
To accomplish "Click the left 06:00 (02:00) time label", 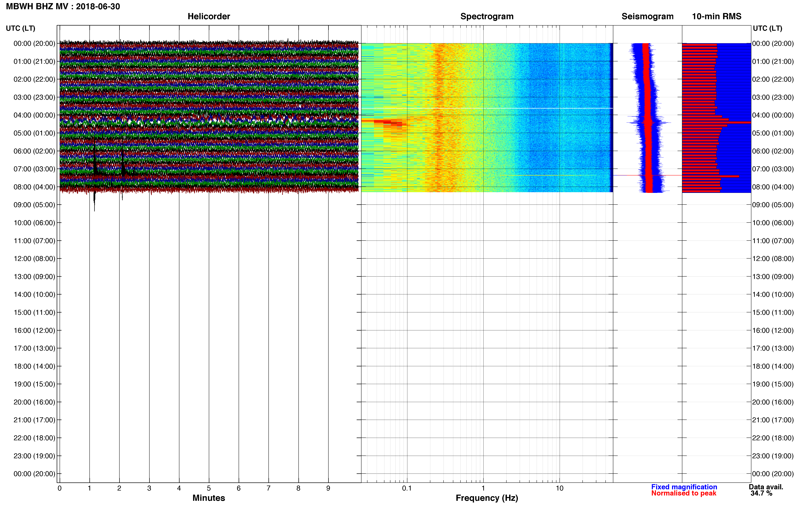I will pos(34,151).
